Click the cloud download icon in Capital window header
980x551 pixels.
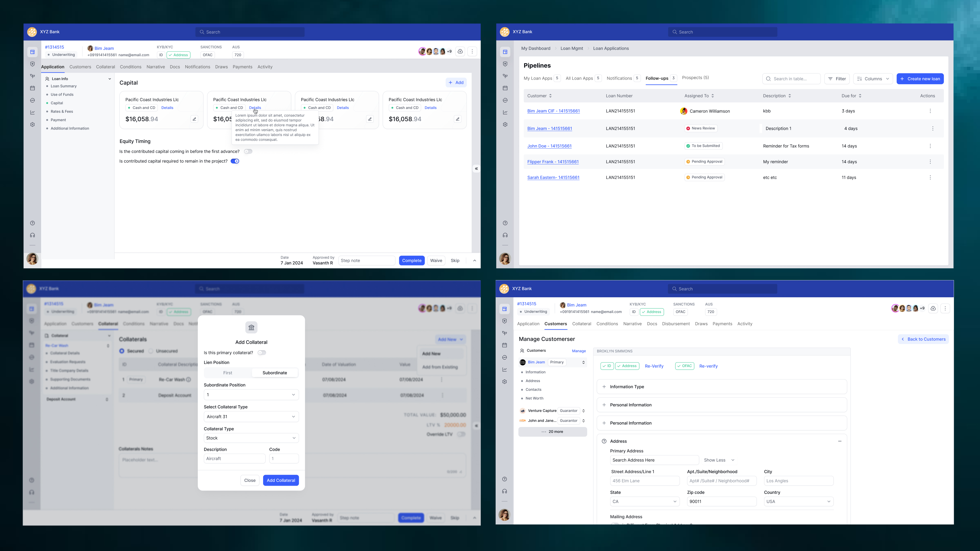460,51
